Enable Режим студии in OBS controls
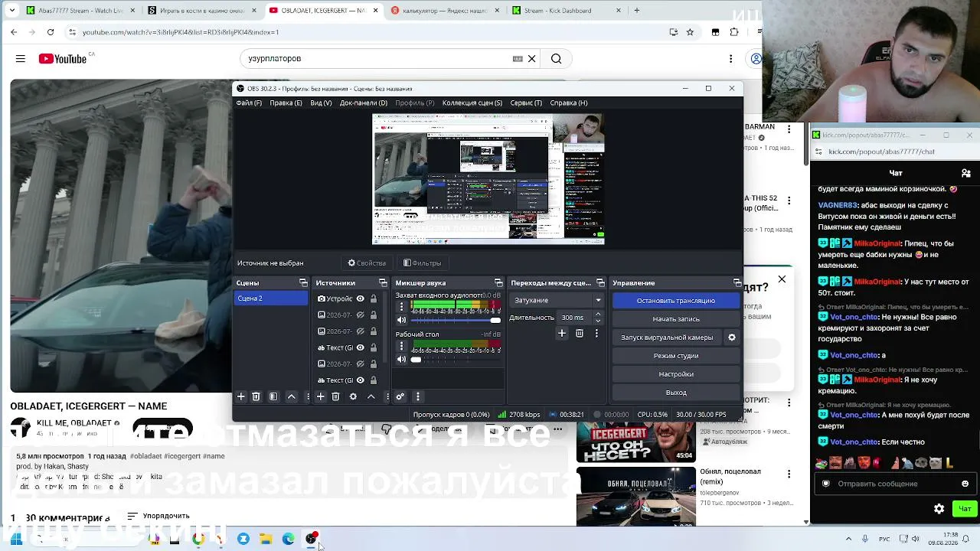The width and height of the screenshot is (980, 551). click(676, 356)
